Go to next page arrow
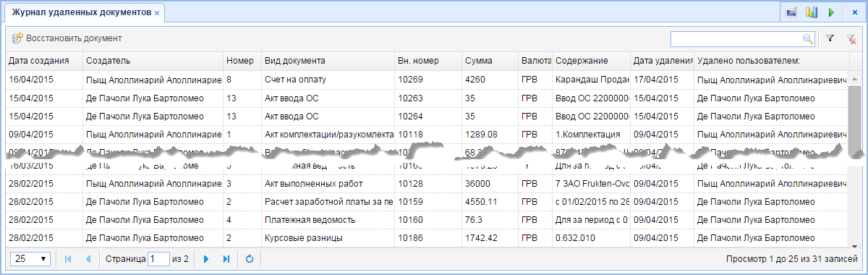The width and height of the screenshot is (868, 275). pyautogui.click(x=206, y=259)
